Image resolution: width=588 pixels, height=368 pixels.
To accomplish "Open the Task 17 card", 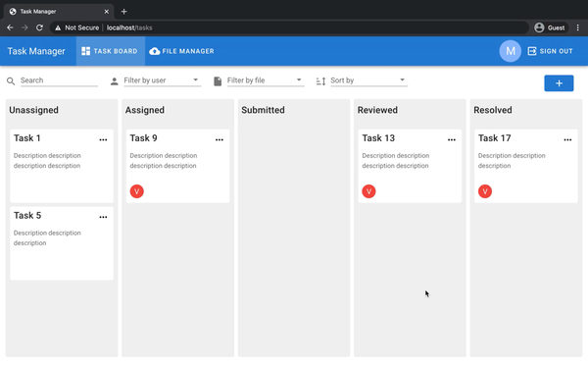I will tap(526, 166).
